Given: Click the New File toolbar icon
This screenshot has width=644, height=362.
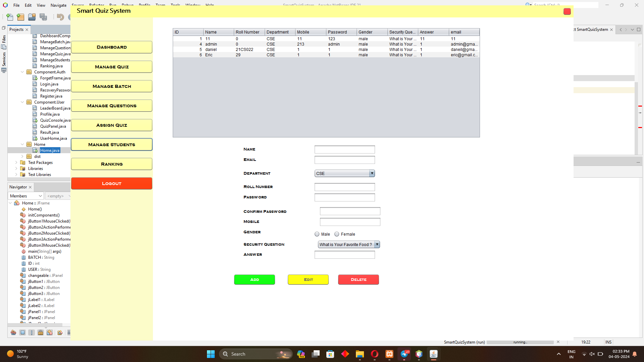Looking at the screenshot, I should (10, 17).
